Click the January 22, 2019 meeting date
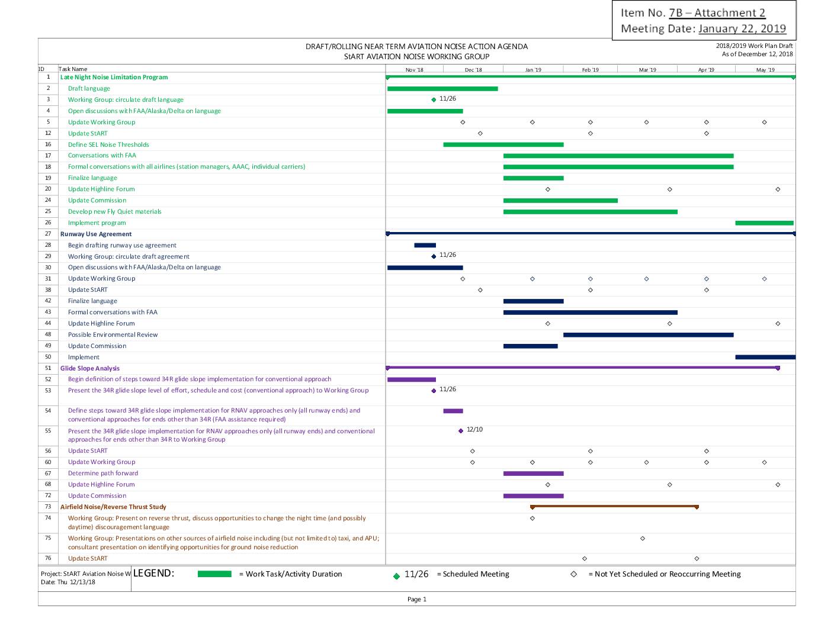The width and height of the screenshot is (834, 644). pyautogui.click(x=742, y=28)
